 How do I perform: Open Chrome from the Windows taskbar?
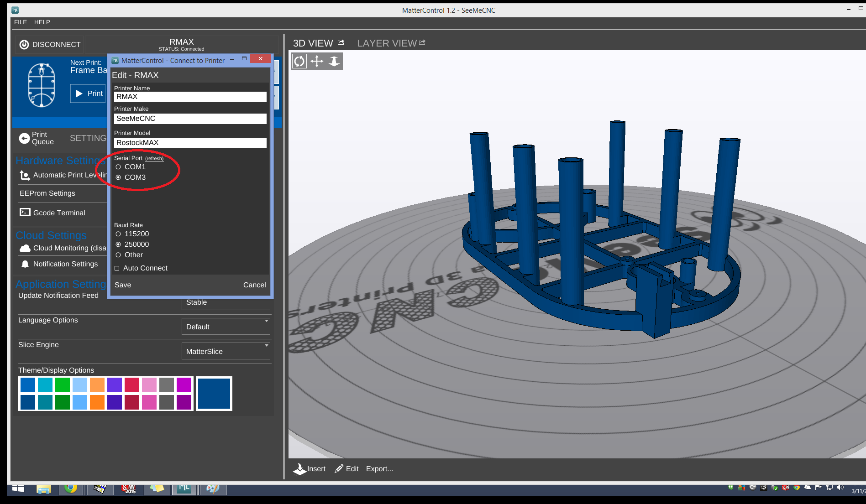coord(70,488)
